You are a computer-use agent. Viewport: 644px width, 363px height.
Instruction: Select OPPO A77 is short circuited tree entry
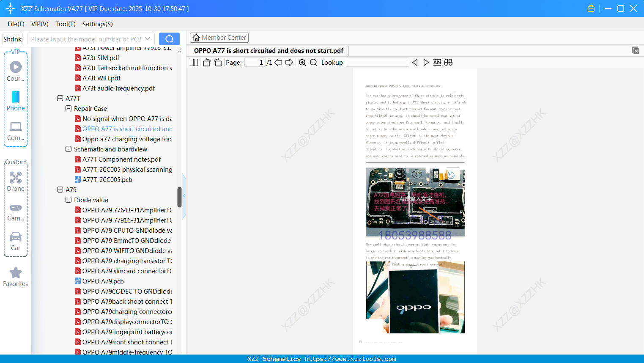click(123, 129)
